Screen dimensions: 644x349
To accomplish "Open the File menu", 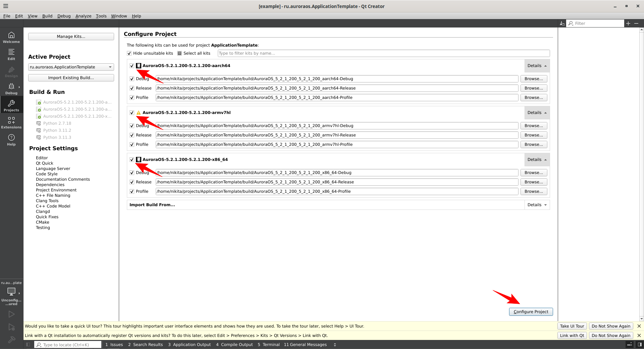I will (7, 16).
